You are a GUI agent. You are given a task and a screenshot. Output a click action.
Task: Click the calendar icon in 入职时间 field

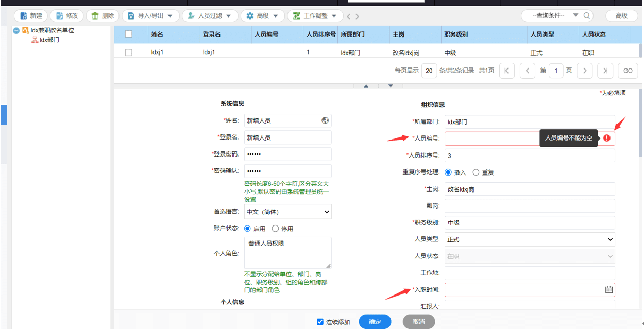[x=609, y=290]
